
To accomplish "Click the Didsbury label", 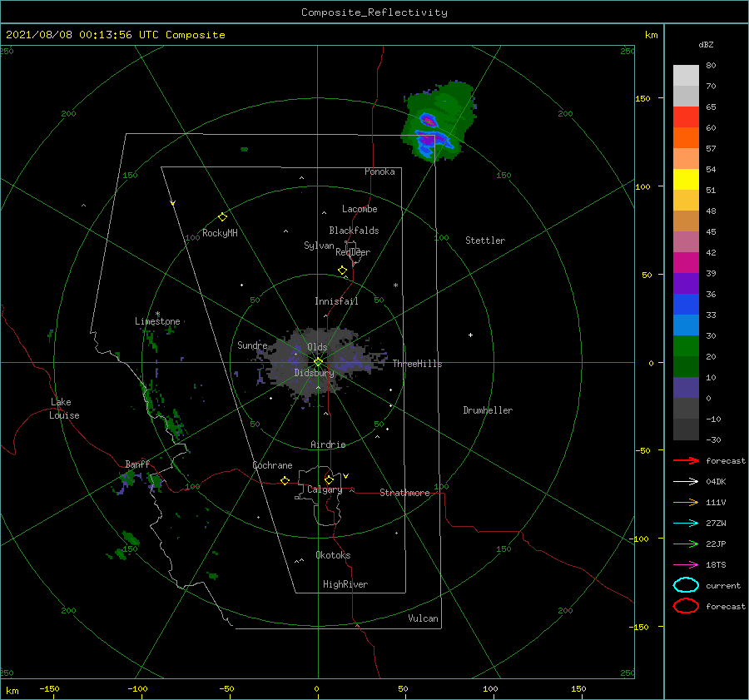I will pos(314,373).
